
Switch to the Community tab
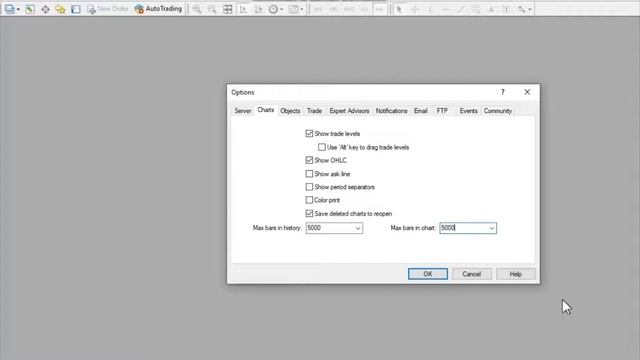(x=498, y=111)
